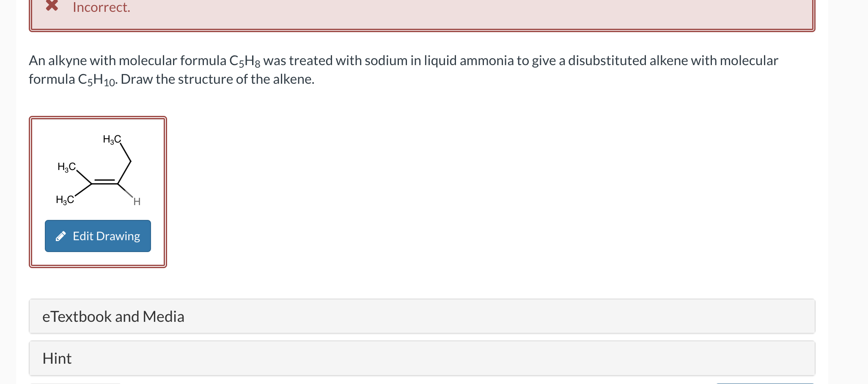Click the H atom label in the drawing
This screenshot has height=384, width=868.
136,202
